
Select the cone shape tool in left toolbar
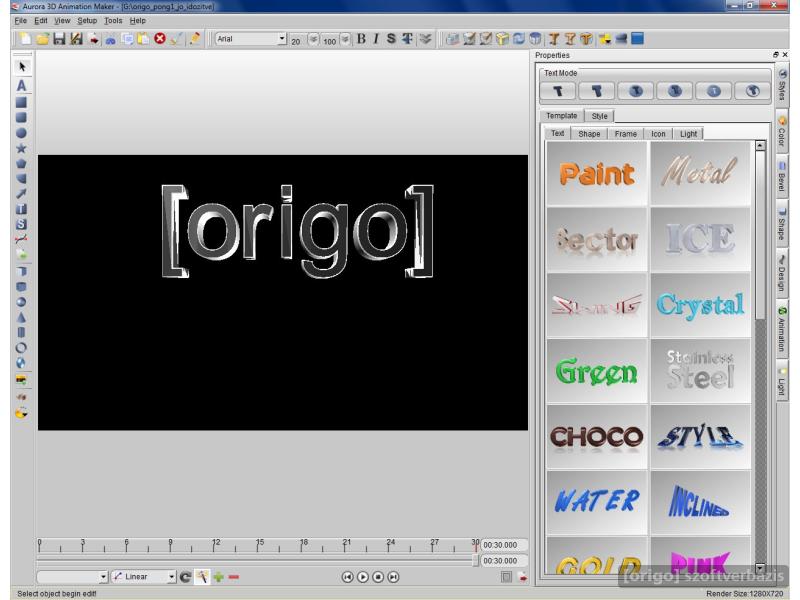tap(21, 317)
